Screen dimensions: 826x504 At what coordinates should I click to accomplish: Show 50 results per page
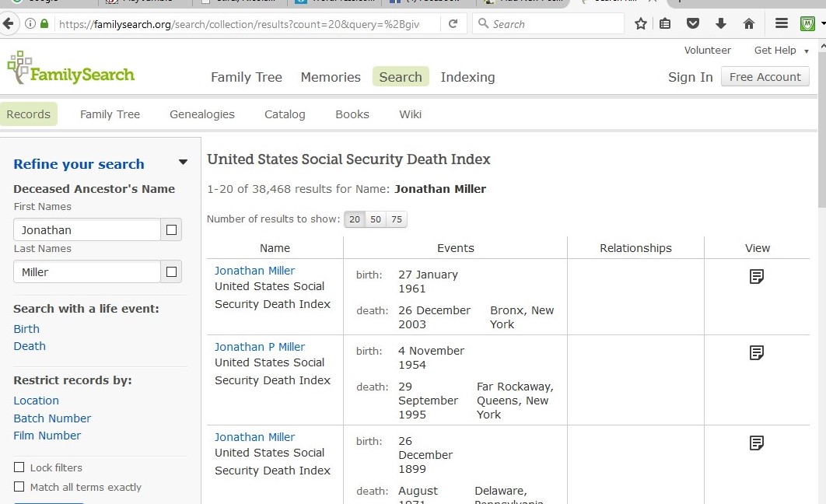(x=376, y=219)
